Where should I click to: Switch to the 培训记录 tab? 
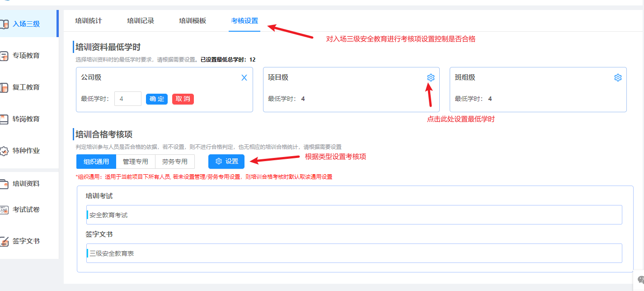141,21
